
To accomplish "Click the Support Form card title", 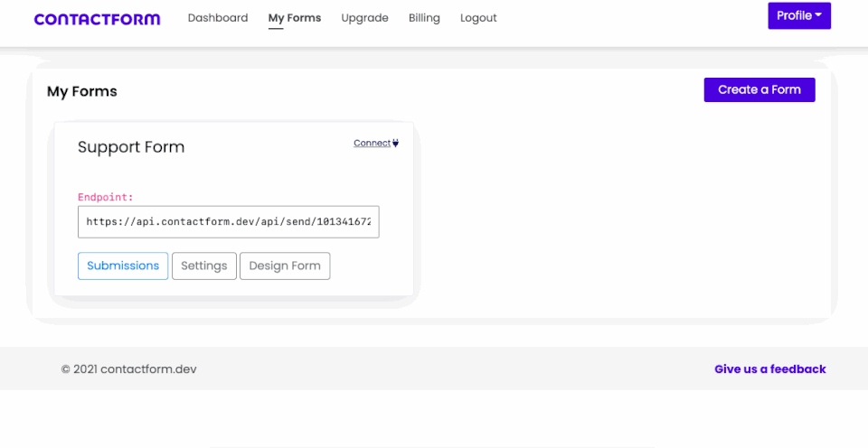I will coord(131,147).
